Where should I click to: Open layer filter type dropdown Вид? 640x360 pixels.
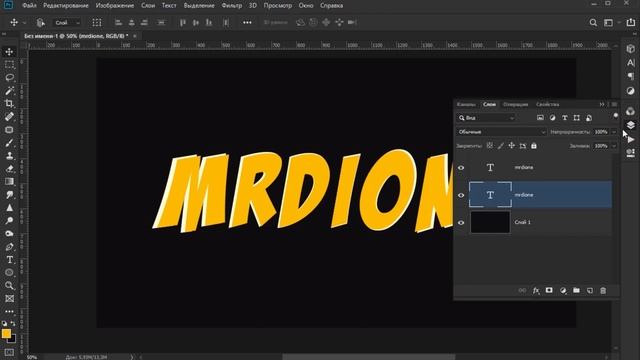(x=487, y=118)
